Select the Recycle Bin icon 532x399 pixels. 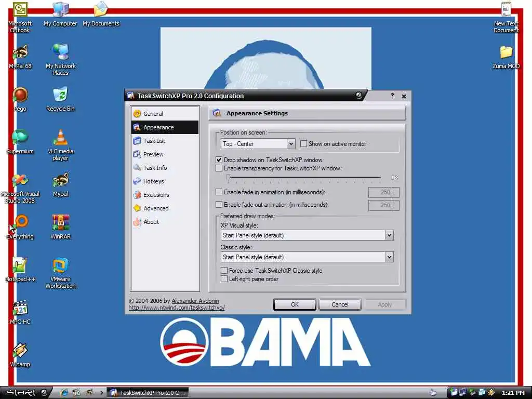coord(60,100)
